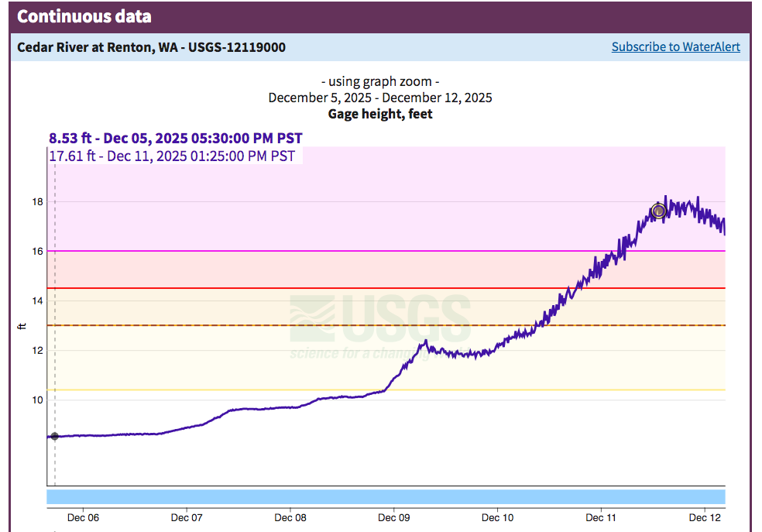Click the circled Dec 11 peak data marker
This screenshot has width=762, height=532.
click(x=659, y=211)
